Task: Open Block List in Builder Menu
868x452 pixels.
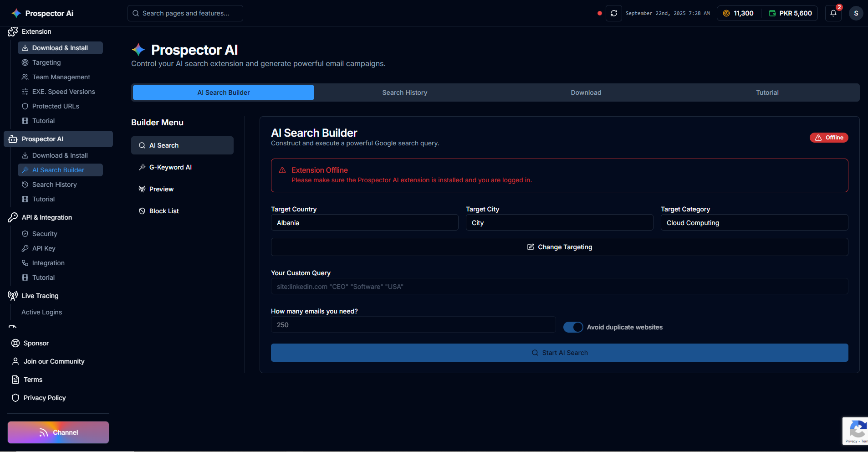Action: pyautogui.click(x=164, y=211)
